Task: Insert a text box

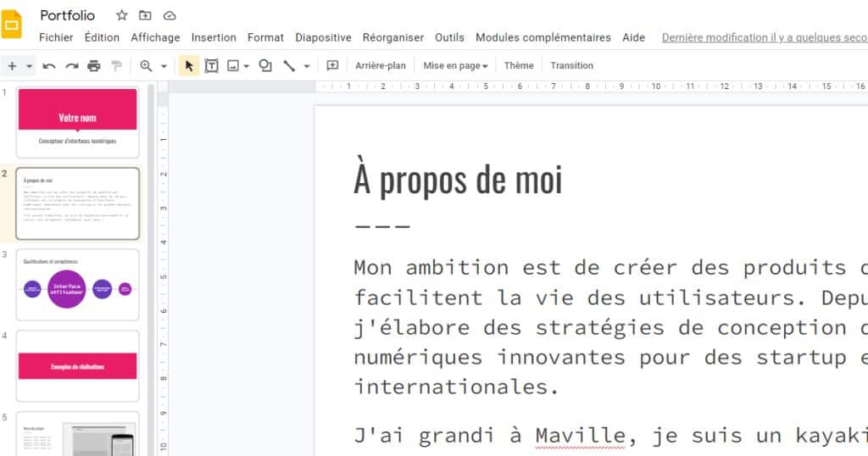Action: 211,66
